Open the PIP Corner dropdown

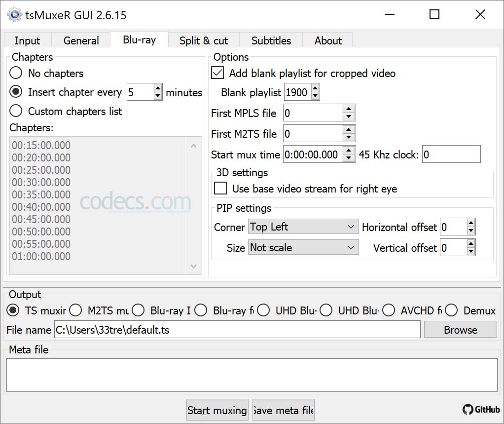(303, 227)
